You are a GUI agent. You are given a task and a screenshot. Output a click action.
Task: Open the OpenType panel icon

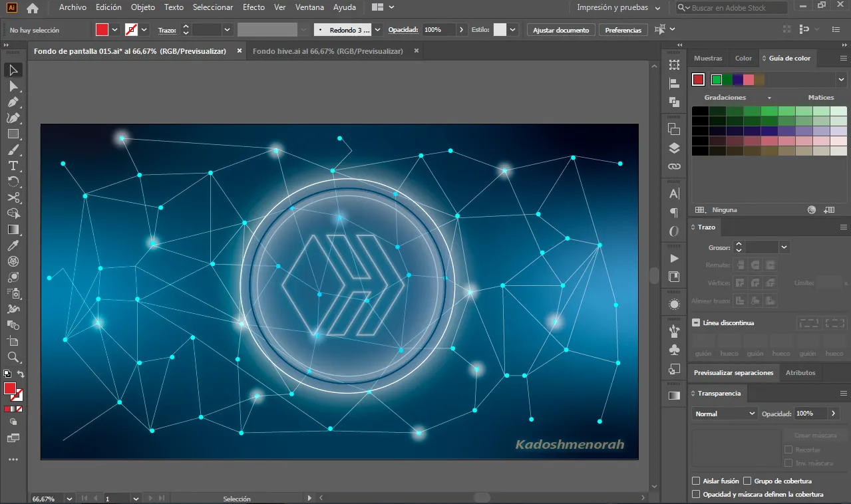coord(674,231)
